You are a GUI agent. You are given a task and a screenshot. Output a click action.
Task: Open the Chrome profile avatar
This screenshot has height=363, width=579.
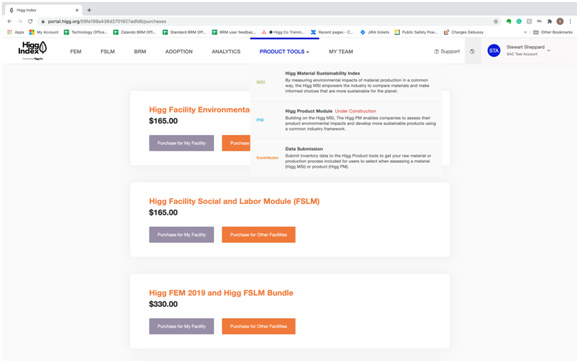click(x=560, y=21)
